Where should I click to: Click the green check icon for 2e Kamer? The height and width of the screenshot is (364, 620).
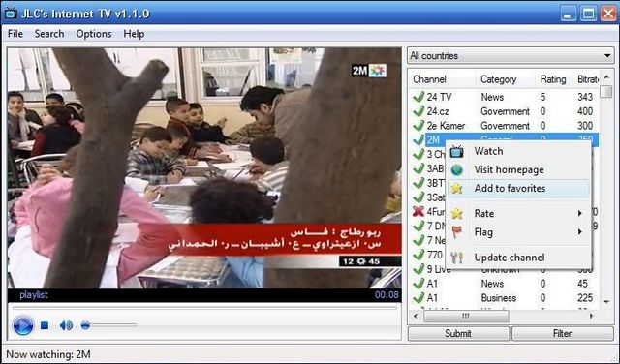pyautogui.click(x=418, y=126)
